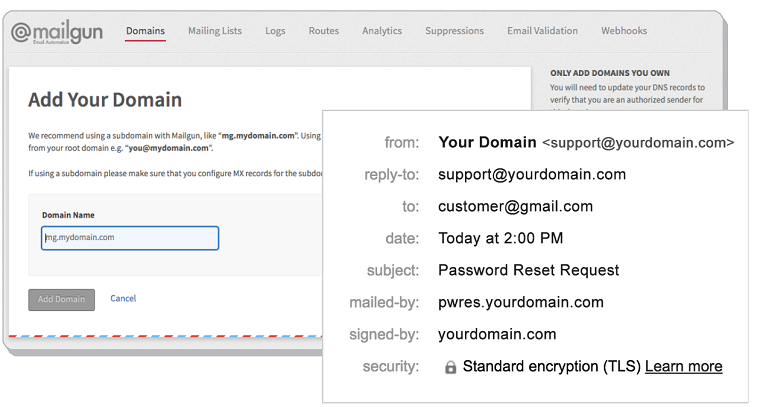Focus the Domain Name input field
Viewport: 760px width, 407px height.
coord(130,238)
